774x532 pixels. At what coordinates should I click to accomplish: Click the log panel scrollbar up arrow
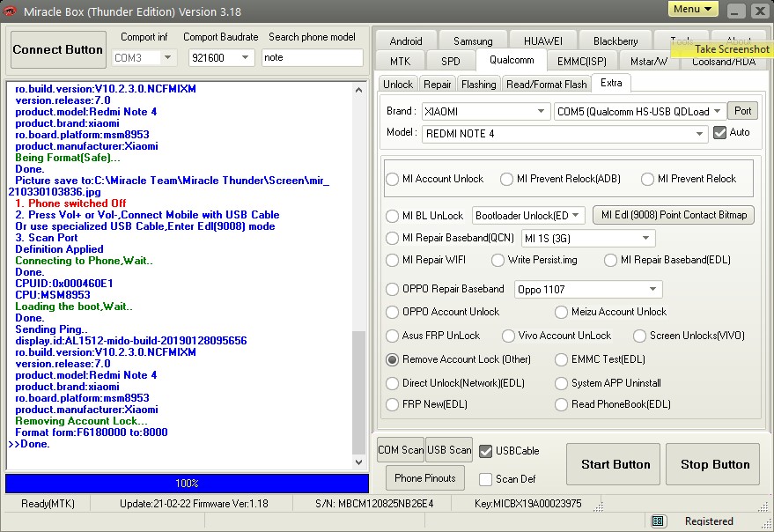[359, 90]
